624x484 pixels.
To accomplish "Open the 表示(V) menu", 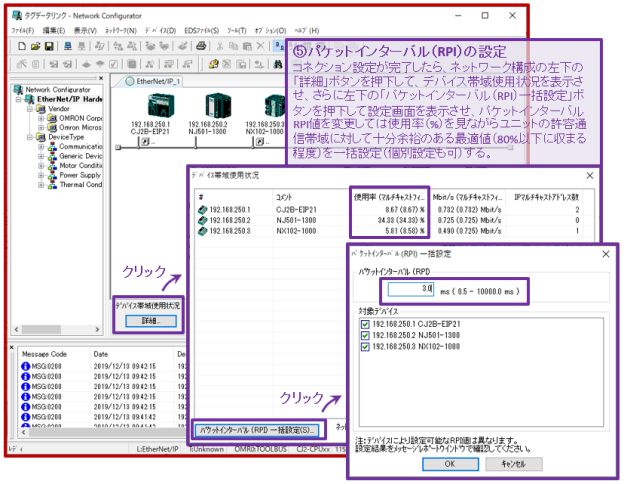I will click(x=85, y=31).
